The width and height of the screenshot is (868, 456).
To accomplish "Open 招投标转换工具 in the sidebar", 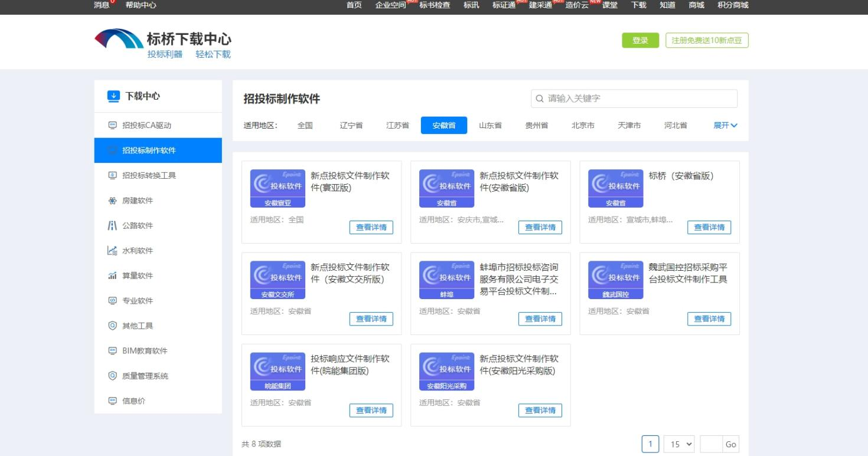I will point(149,175).
